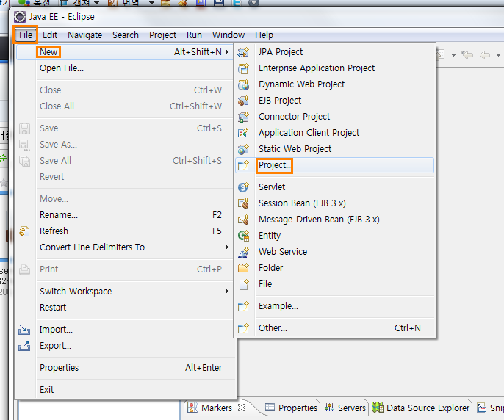
Task: Click the Refresh icon in File menu
Action: [24, 231]
